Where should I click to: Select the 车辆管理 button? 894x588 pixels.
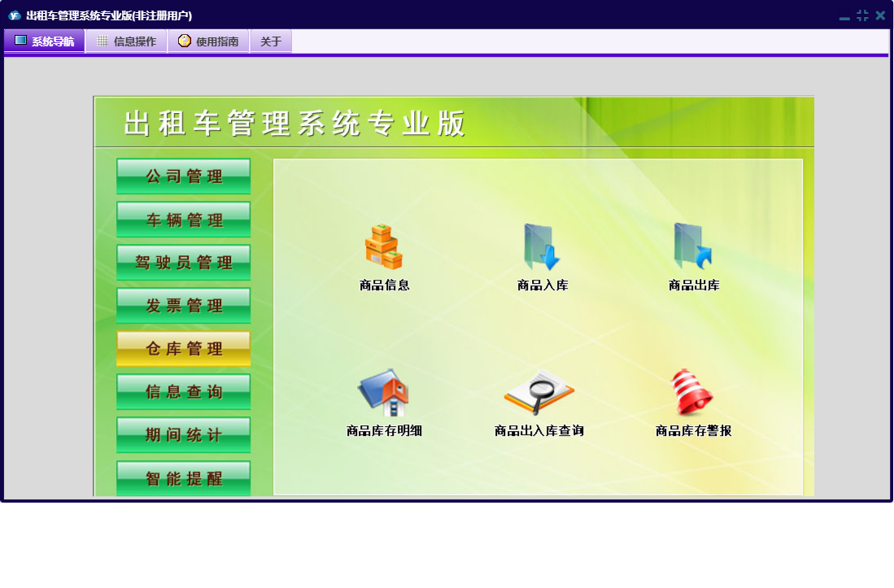(184, 220)
